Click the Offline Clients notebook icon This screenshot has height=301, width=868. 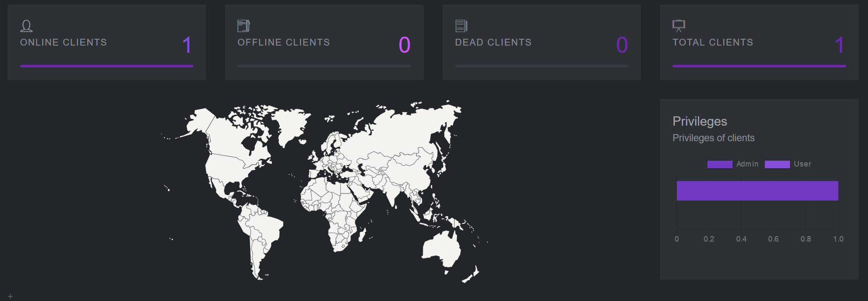243,26
